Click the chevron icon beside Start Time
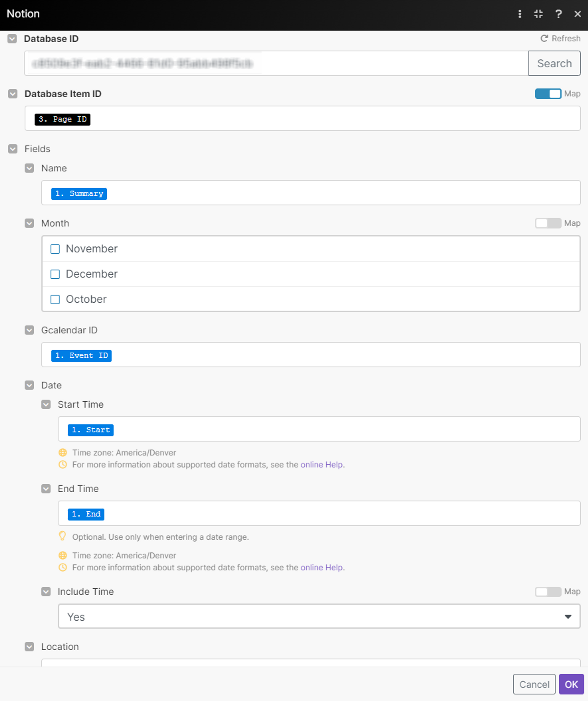 46,405
